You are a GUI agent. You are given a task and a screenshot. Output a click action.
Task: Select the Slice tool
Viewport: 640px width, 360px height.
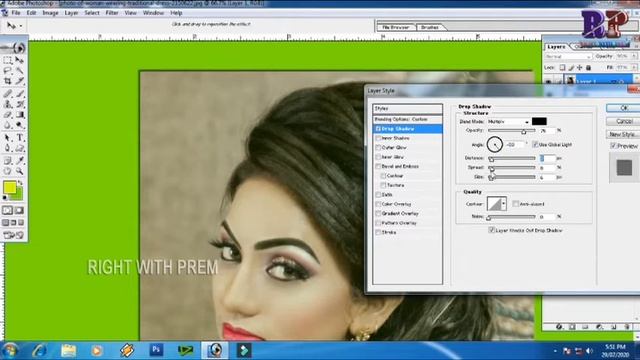coord(20,81)
